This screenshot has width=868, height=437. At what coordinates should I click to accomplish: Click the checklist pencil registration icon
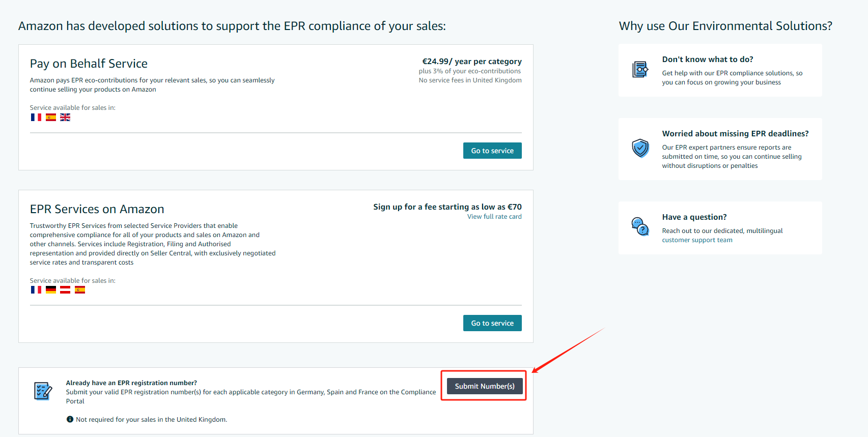click(43, 391)
